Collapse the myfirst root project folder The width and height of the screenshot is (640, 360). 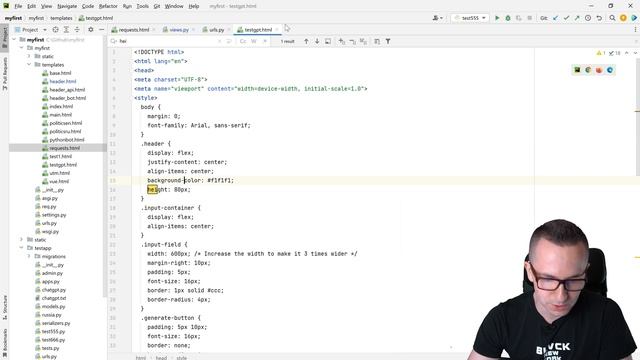pos(15,40)
